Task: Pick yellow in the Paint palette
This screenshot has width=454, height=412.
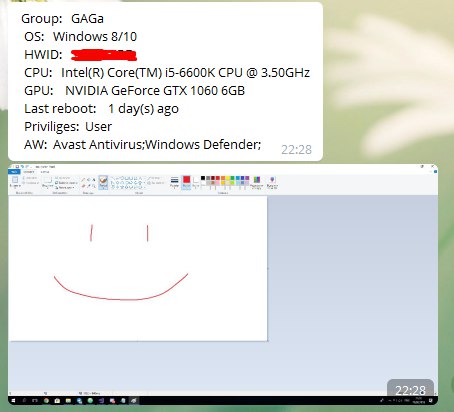Action: click(x=228, y=178)
